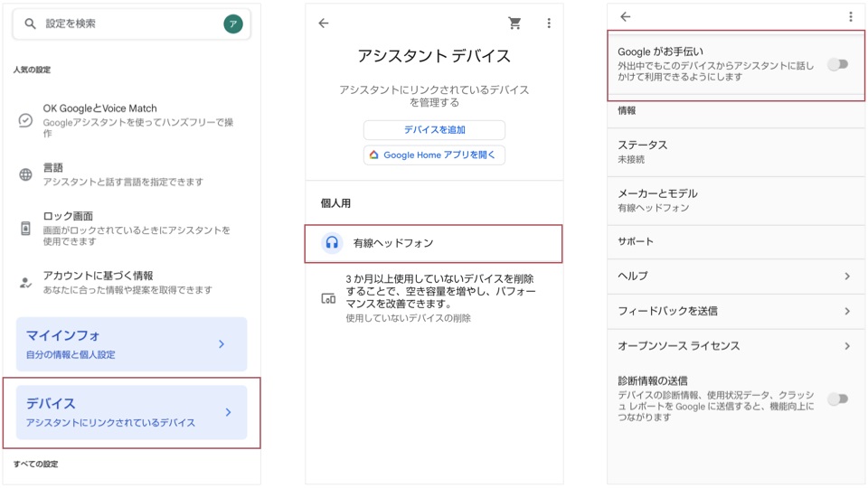Toggle Google がお手伝い switch
This screenshot has width=868, height=488.
838,65
